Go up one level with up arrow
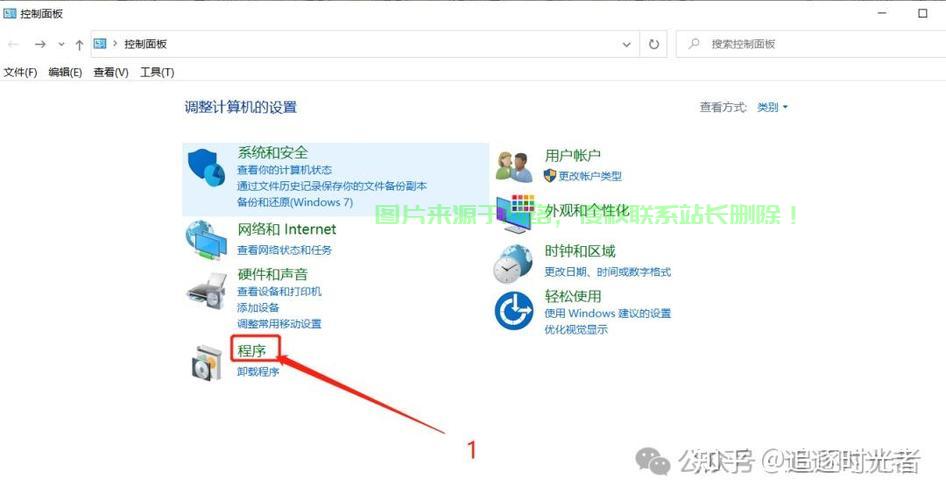Image resolution: width=946 pixels, height=500 pixels. (x=79, y=44)
